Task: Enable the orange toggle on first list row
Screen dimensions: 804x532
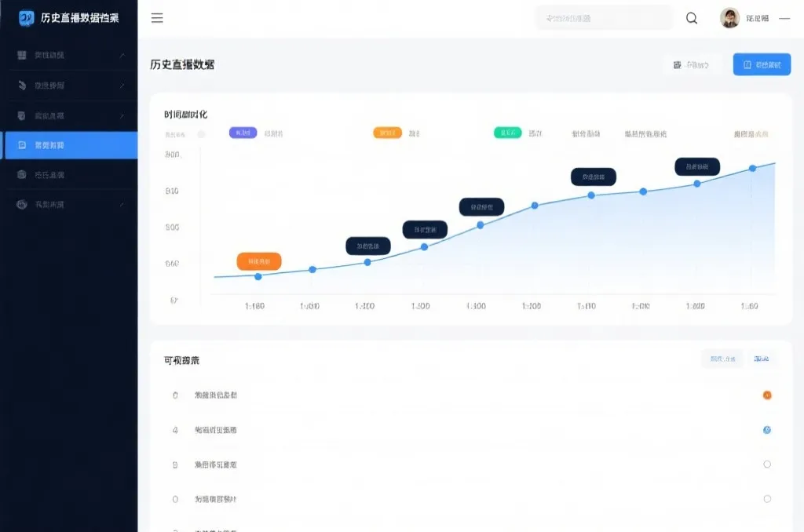Action: point(766,395)
